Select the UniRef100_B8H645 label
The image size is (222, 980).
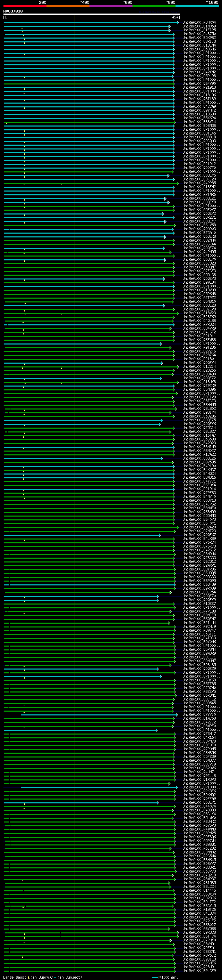199,860
